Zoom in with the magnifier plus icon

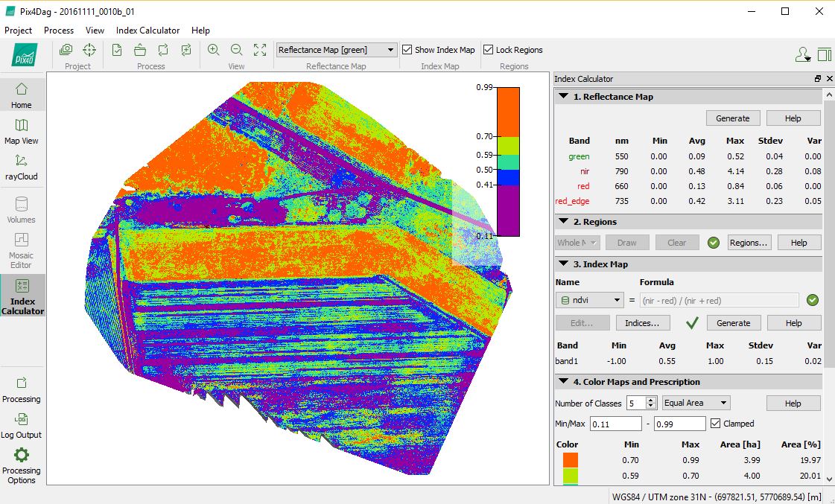click(x=214, y=50)
